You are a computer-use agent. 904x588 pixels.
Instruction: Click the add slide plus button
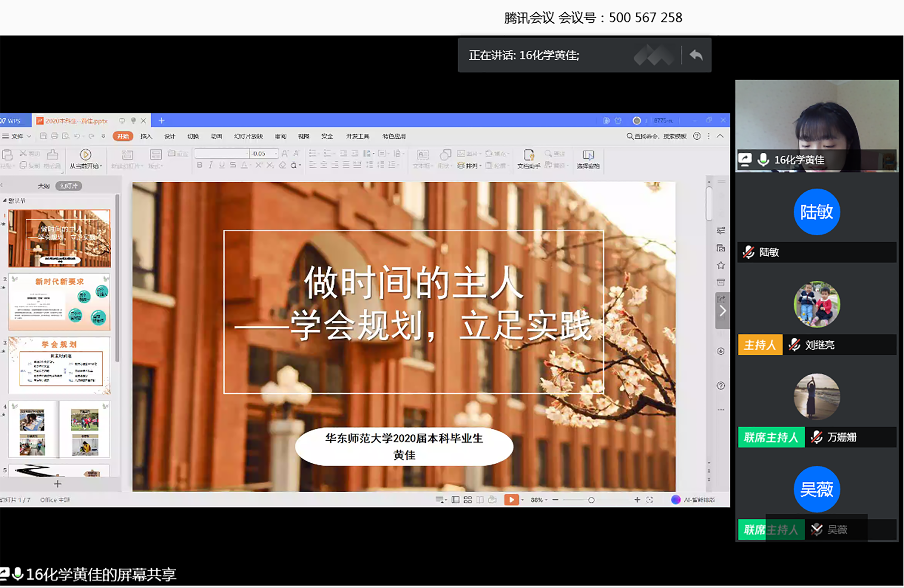(57, 484)
